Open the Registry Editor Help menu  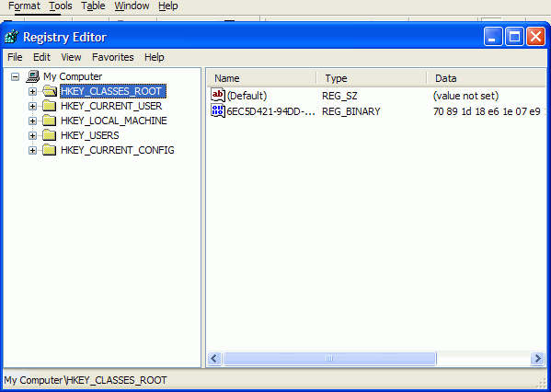(155, 57)
